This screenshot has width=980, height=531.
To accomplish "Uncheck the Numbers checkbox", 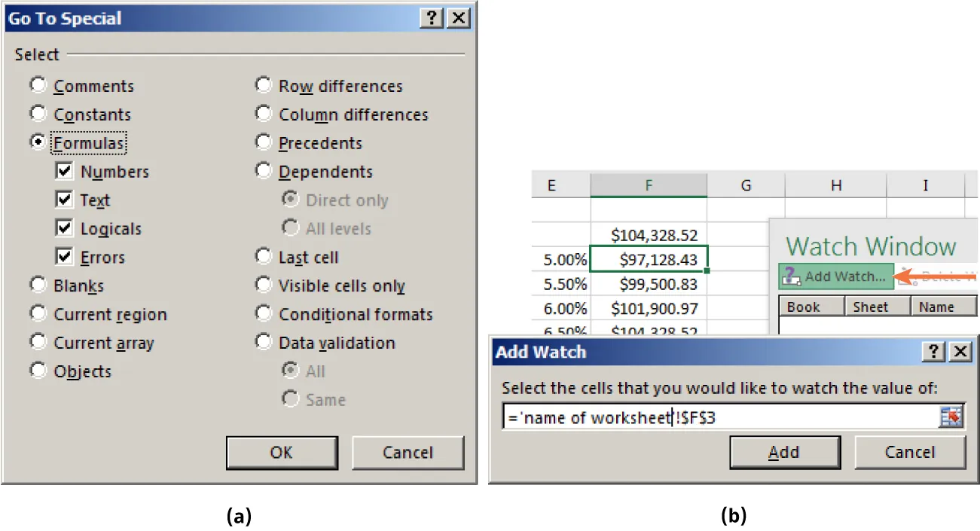I will 64,171.
